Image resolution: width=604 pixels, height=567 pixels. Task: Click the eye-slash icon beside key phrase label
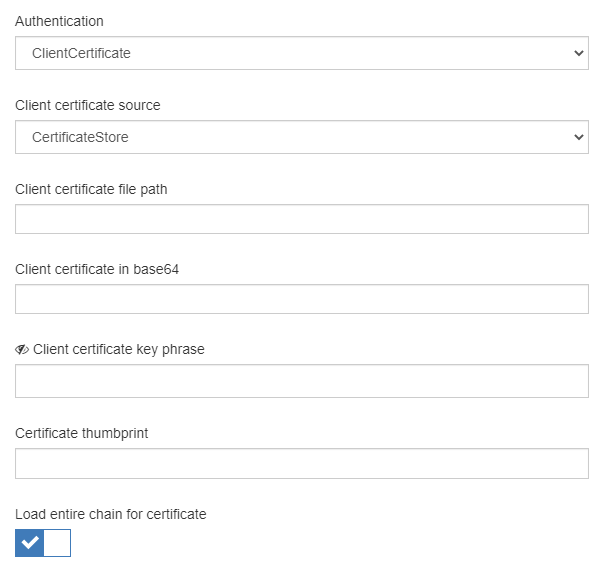coord(22,350)
